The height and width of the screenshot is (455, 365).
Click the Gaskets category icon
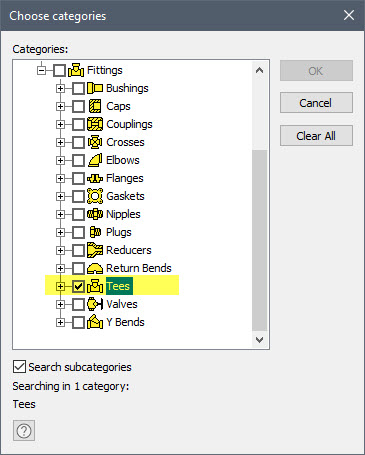[x=95, y=196]
